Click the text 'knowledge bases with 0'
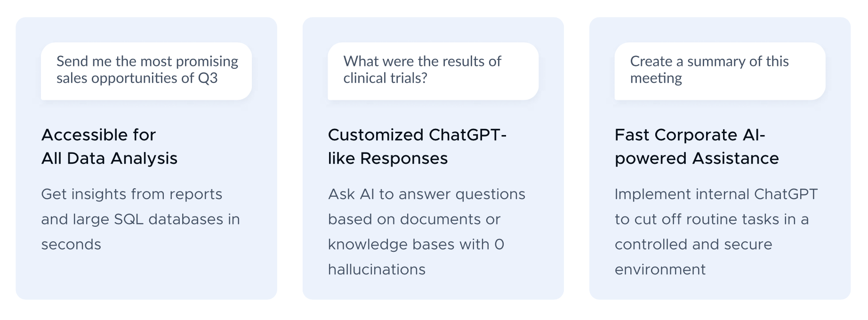 [x=416, y=244]
